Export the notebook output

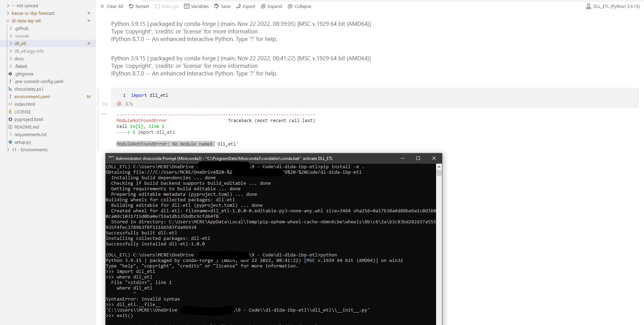coord(245,6)
